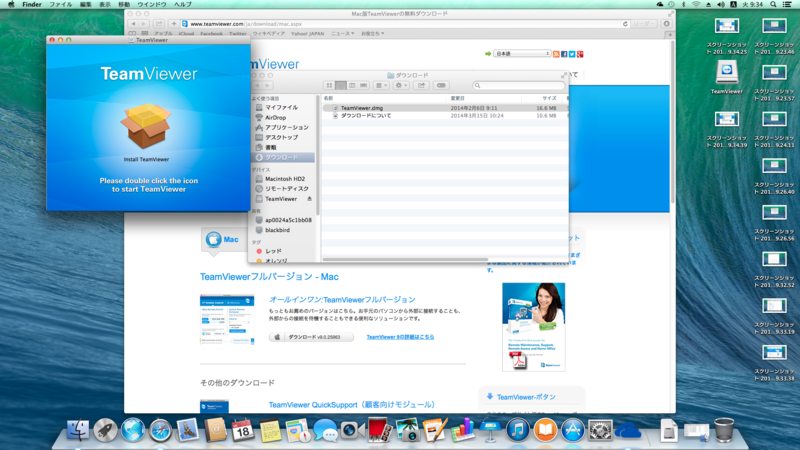Click Finder edit tags button
The height and width of the screenshot is (450, 800).
pos(441,86)
